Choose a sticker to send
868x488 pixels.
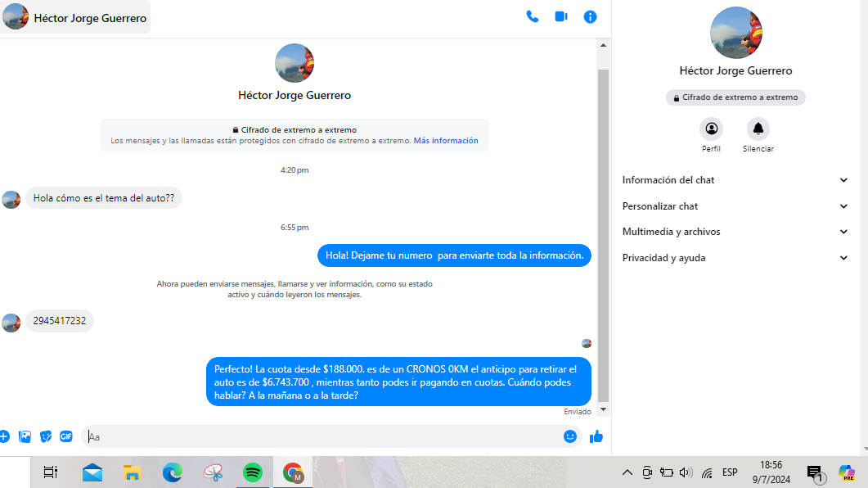click(x=46, y=436)
